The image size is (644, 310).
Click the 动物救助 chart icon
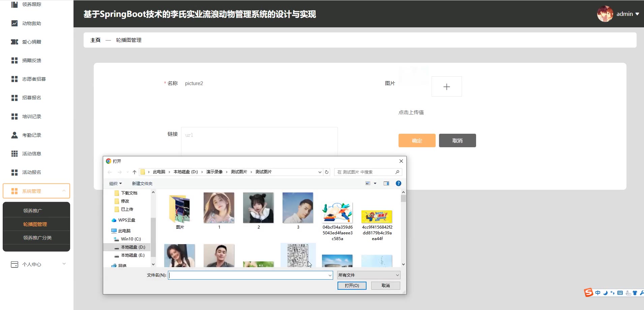pyautogui.click(x=14, y=23)
